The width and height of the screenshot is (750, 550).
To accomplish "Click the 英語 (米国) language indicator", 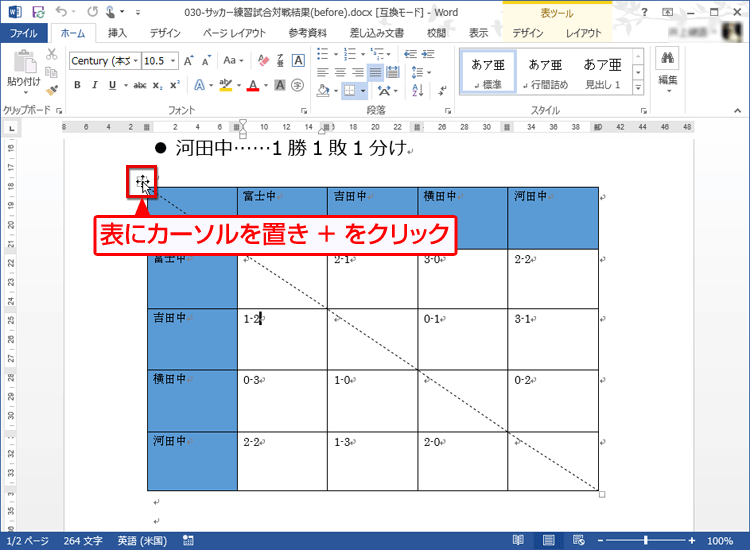I will click(x=142, y=541).
